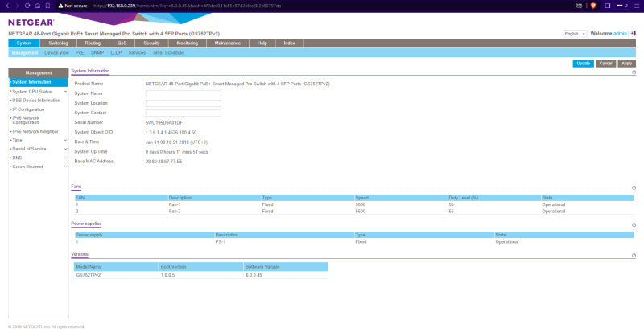The image size is (644, 329).
Task: Open the Help main tab
Action: pyautogui.click(x=262, y=43)
